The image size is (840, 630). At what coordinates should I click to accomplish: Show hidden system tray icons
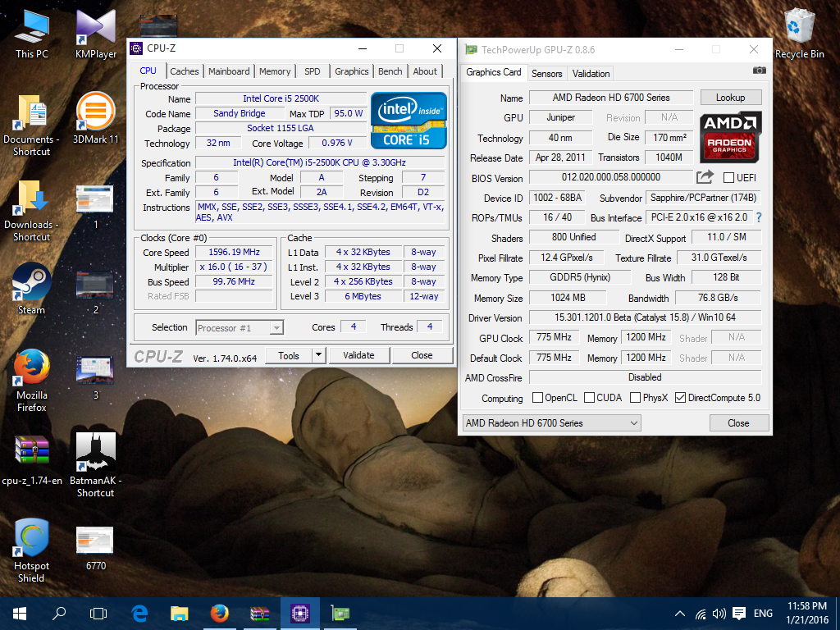point(679,614)
